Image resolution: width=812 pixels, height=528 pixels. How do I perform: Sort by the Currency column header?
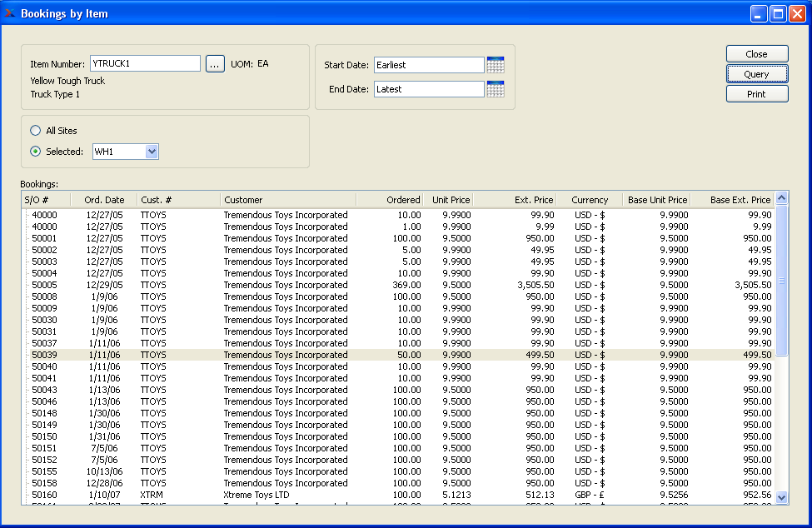click(590, 200)
